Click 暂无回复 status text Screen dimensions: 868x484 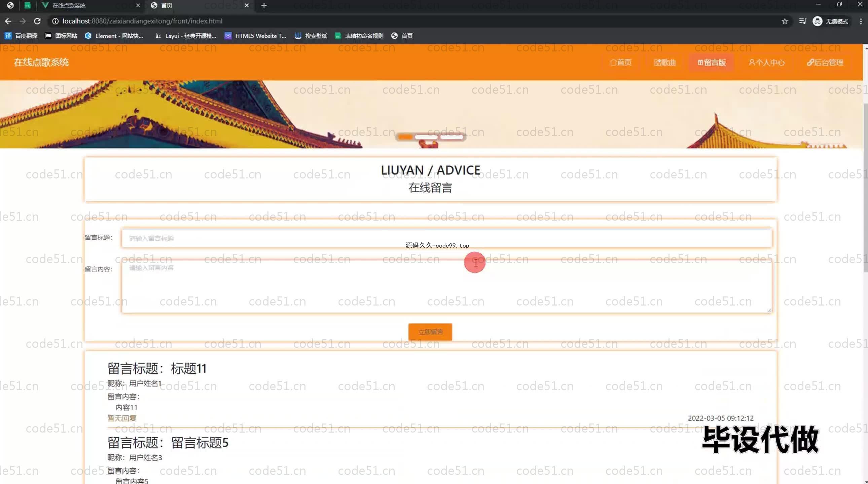(122, 418)
